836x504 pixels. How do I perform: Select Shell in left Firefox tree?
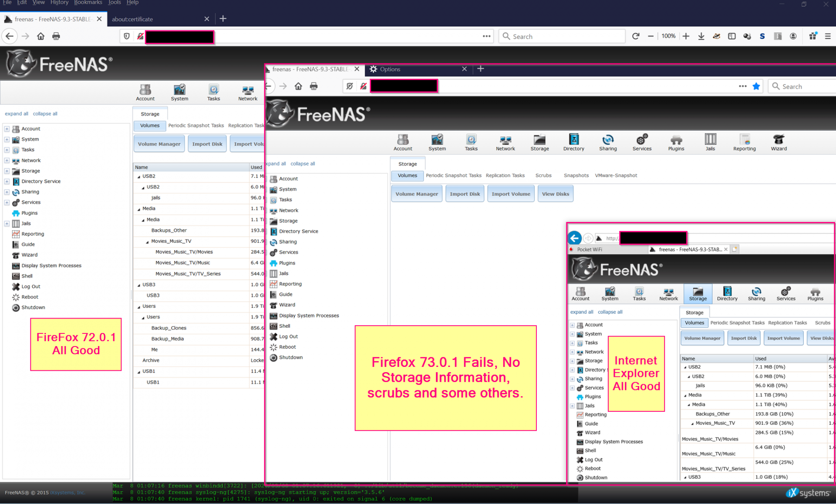point(22,276)
